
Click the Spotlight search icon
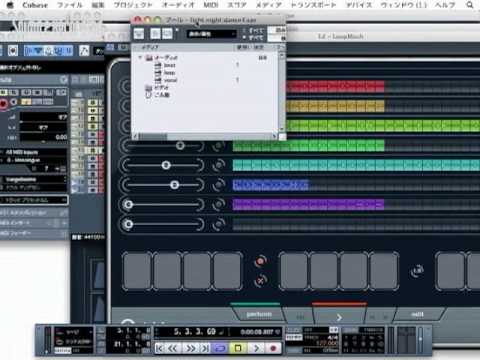[470, 5]
